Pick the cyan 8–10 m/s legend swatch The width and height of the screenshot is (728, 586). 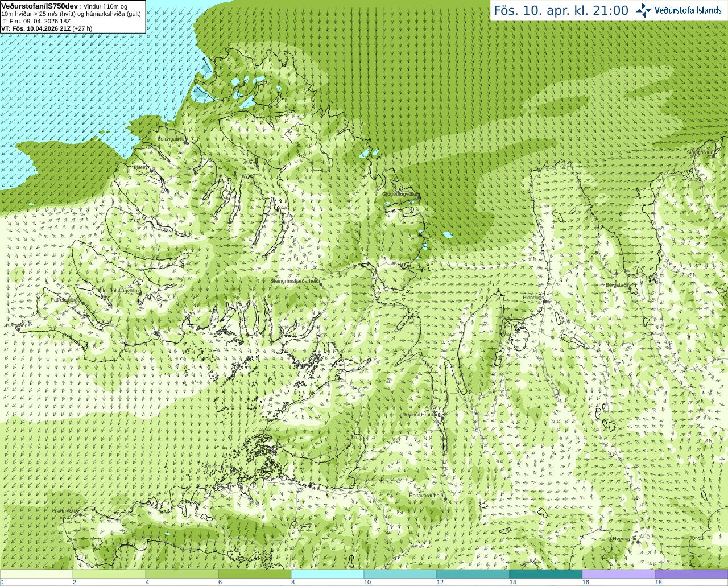click(x=327, y=574)
